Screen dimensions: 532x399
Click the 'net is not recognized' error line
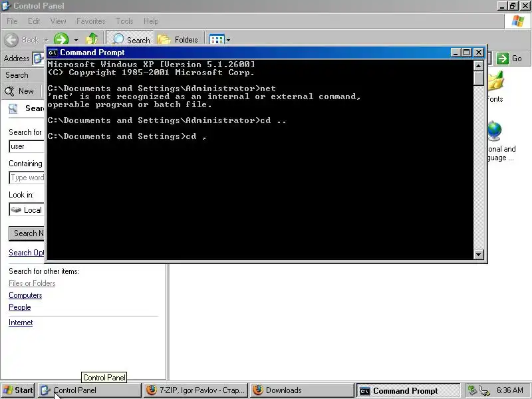pos(204,96)
